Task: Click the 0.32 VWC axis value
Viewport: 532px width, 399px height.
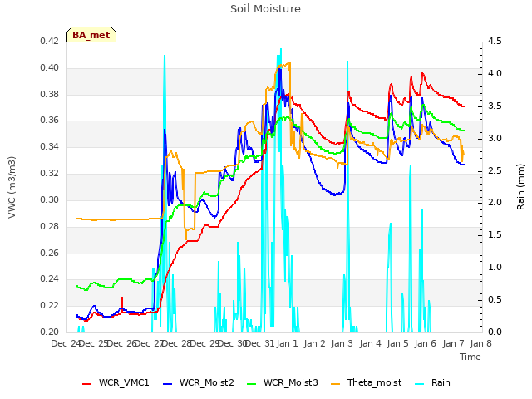Action: click(50, 174)
